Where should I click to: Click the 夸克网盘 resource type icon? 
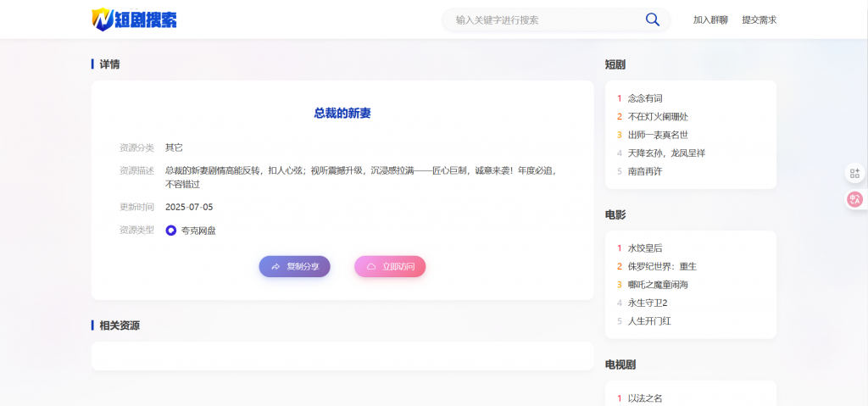coord(171,230)
